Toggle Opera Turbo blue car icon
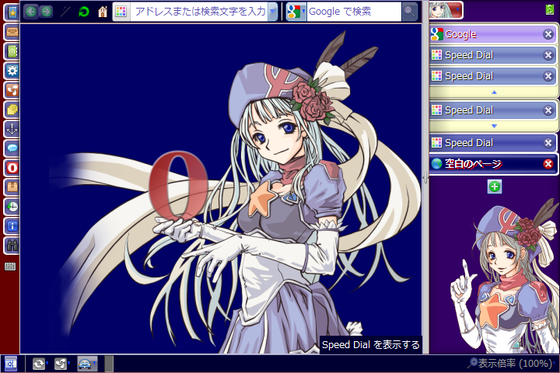 pos(85,364)
